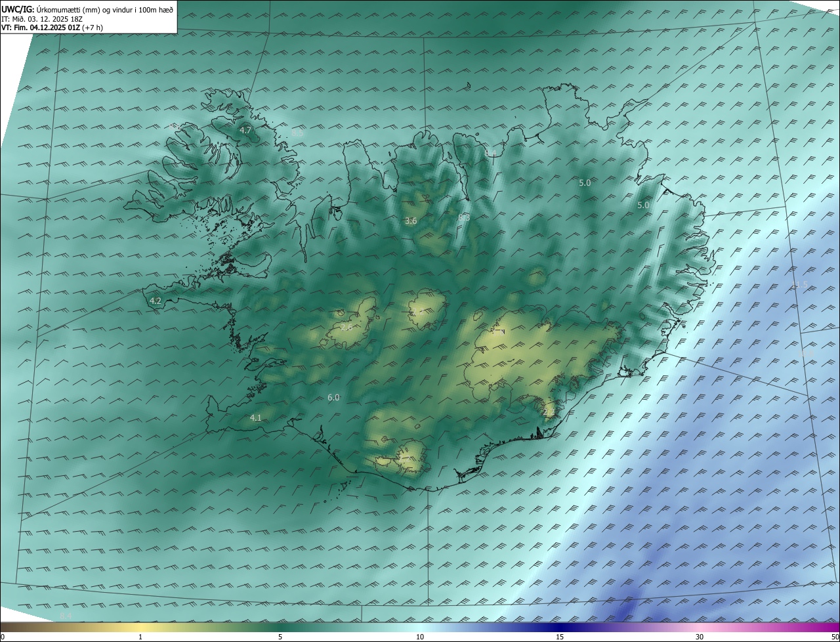Screen dimensions: 840x642
Task: Click the 0 tick on the color scale
Action: 3,637
